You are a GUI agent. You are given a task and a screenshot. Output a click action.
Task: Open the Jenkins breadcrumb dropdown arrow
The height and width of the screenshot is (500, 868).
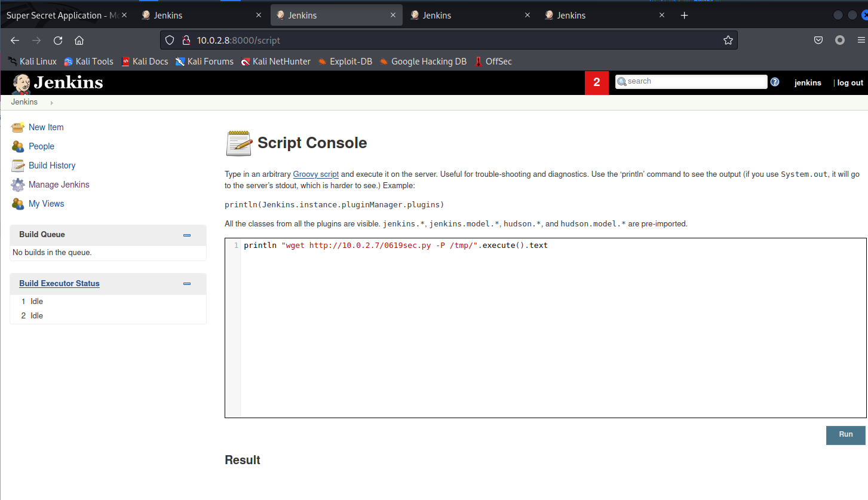coord(52,103)
